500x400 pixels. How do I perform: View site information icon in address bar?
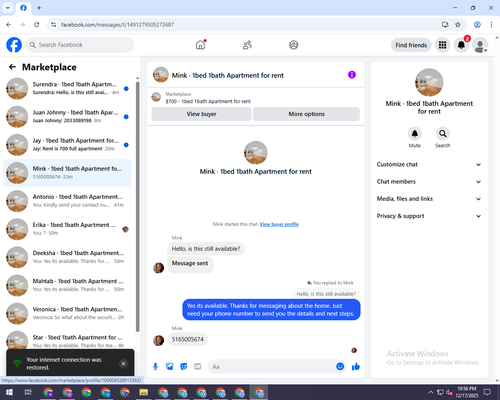[53, 25]
